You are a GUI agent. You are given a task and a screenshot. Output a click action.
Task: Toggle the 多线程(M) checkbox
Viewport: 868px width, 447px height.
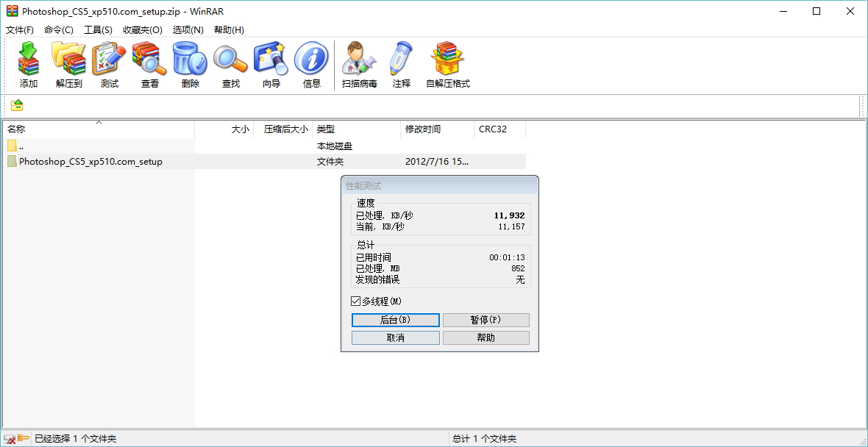click(355, 301)
